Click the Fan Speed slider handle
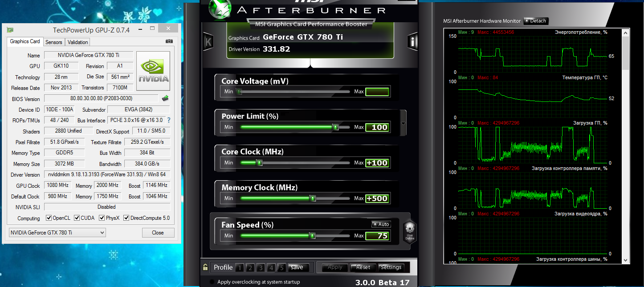 tap(313, 236)
